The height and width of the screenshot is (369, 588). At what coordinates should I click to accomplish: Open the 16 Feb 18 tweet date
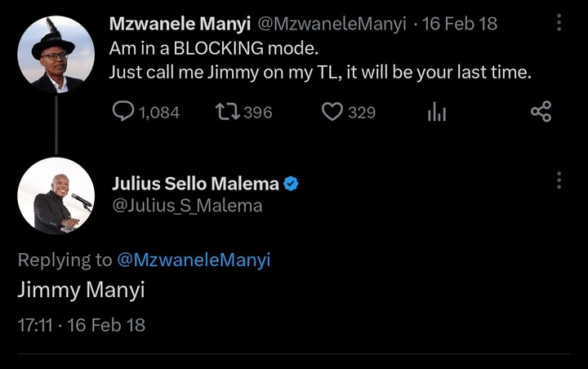pos(461,24)
